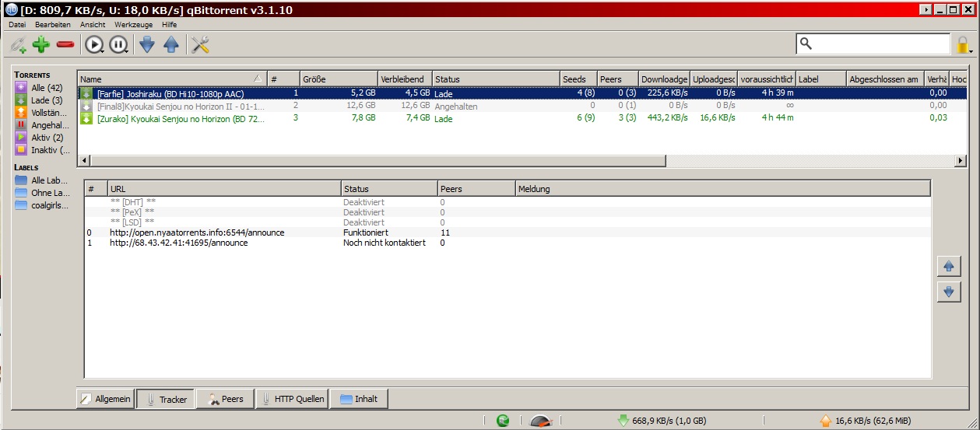Click the add torrent link icon
The width and height of the screenshot is (980, 430).
(x=17, y=45)
